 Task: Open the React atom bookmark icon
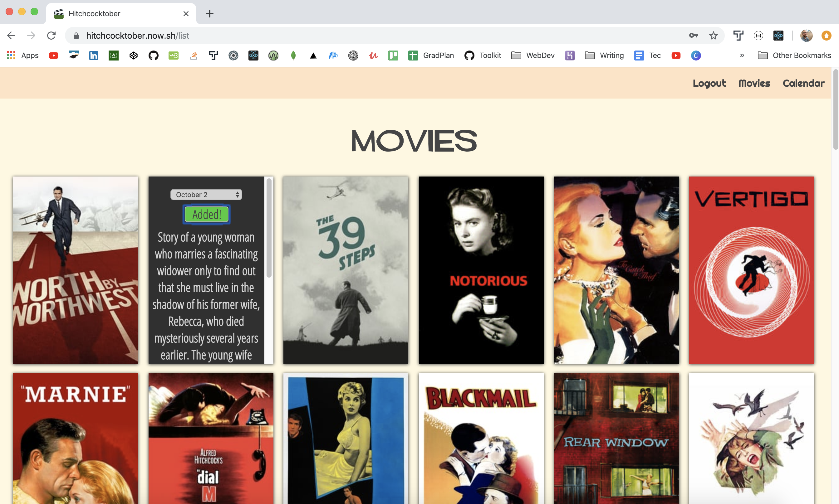pyautogui.click(x=253, y=55)
